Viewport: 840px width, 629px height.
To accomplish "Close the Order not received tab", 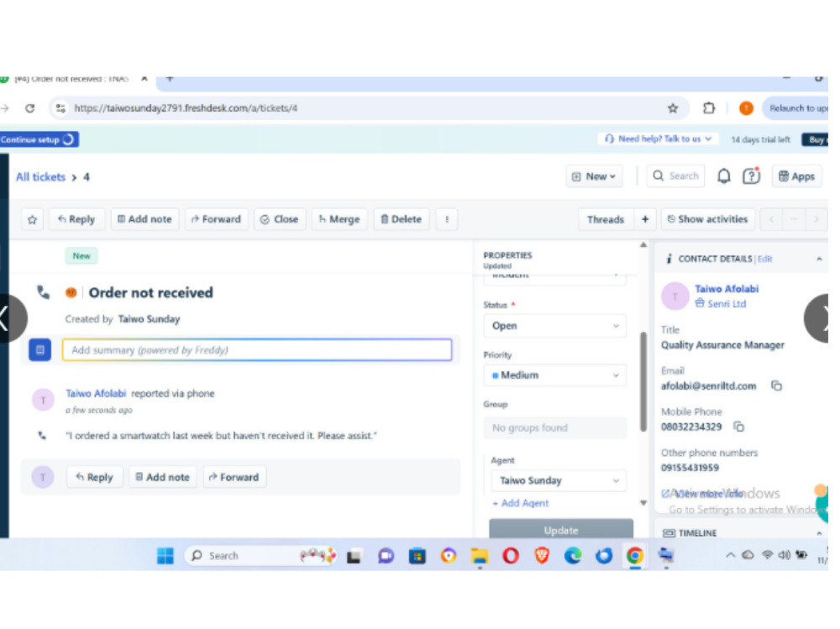I will (144, 79).
